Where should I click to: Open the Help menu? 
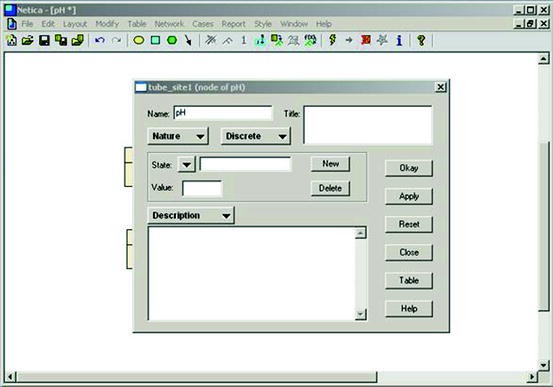323,24
